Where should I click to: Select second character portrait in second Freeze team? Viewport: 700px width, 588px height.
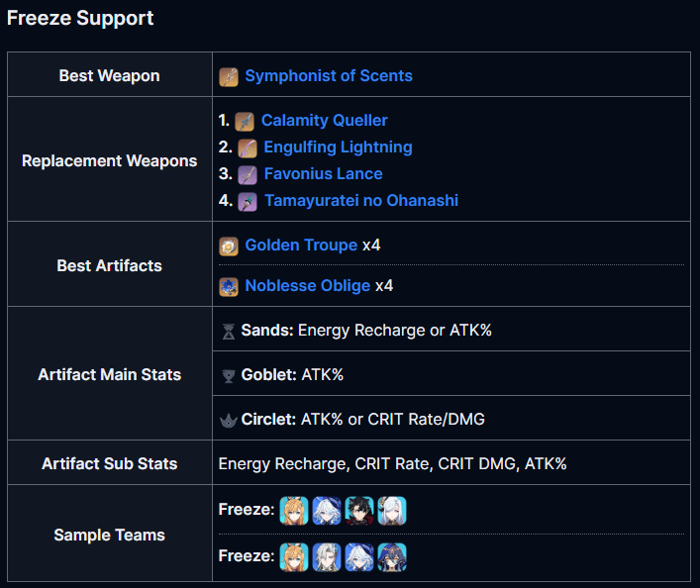[327, 556]
